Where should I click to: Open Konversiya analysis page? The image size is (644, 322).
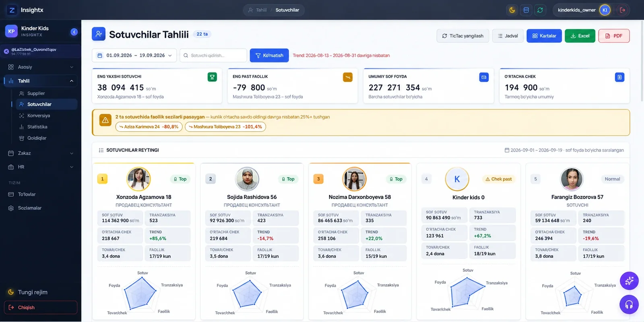coord(46,116)
